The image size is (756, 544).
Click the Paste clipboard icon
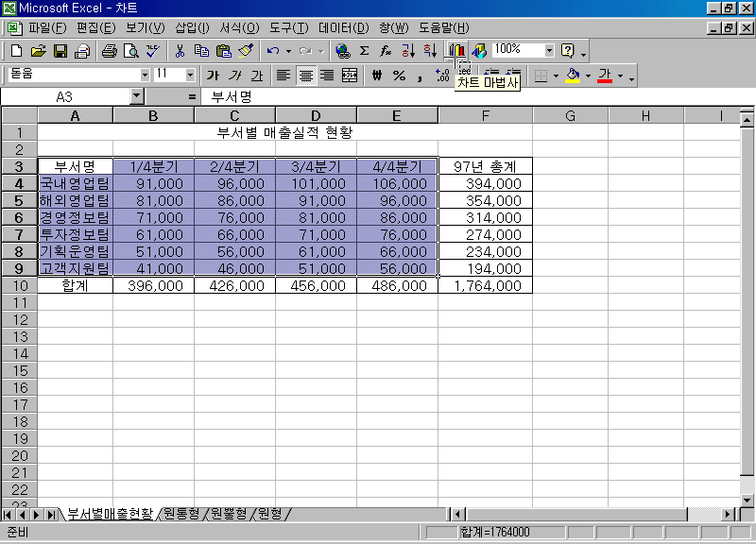[224, 51]
